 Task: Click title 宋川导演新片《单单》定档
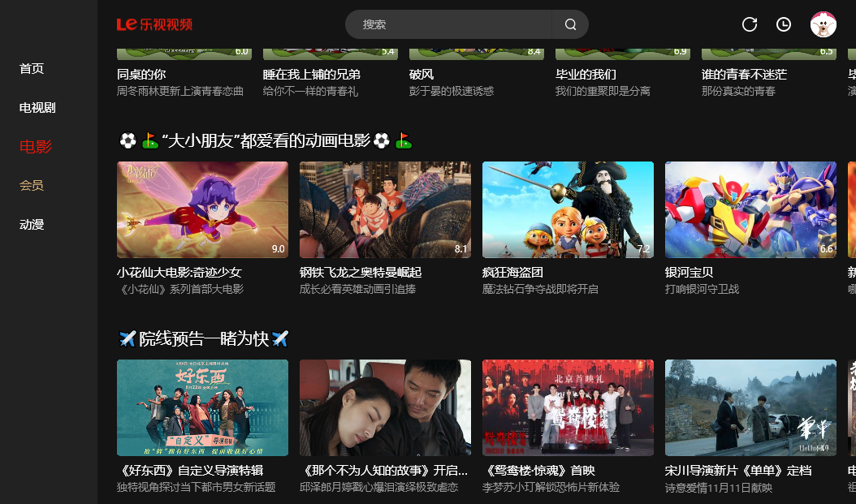coord(738,470)
